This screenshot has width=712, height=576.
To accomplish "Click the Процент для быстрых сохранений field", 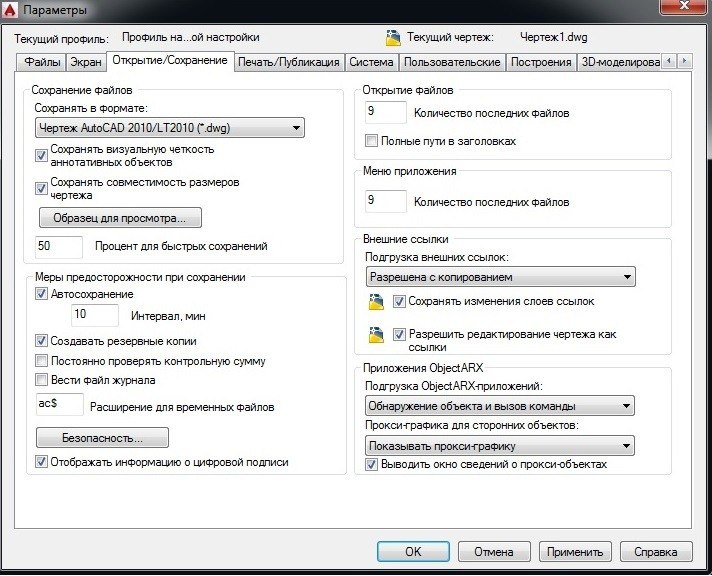I will pos(59,247).
